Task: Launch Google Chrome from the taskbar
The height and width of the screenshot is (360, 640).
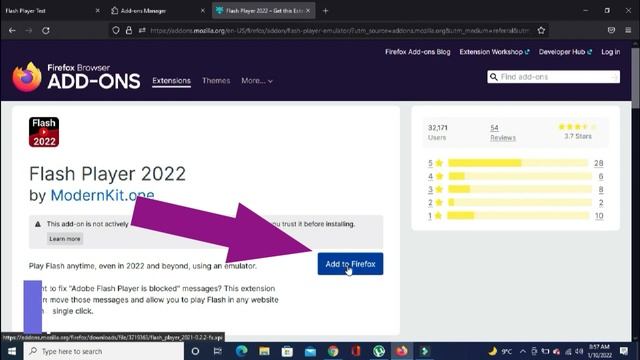Action: (333, 351)
